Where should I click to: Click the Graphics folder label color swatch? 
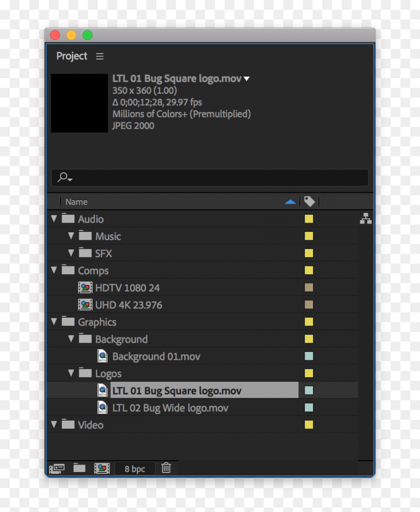tap(309, 322)
